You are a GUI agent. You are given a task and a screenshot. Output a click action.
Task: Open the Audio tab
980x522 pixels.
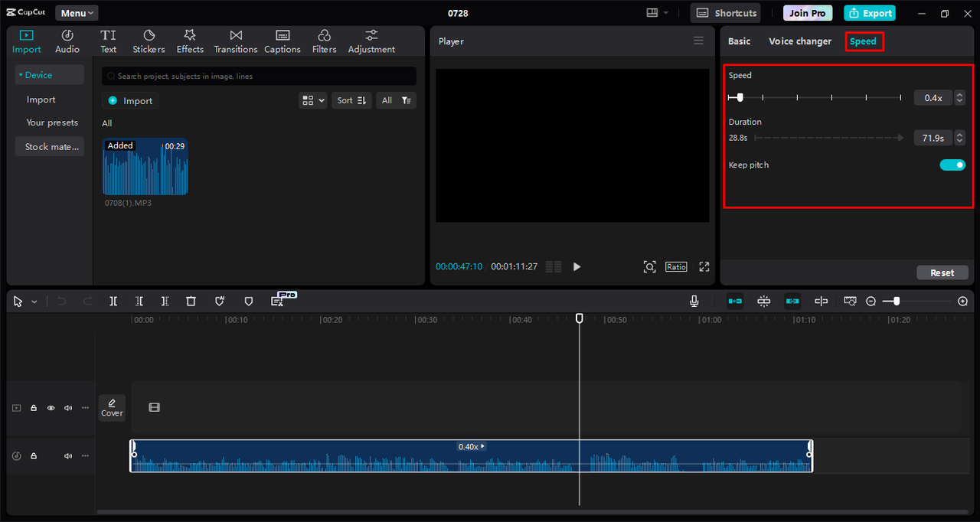point(67,41)
